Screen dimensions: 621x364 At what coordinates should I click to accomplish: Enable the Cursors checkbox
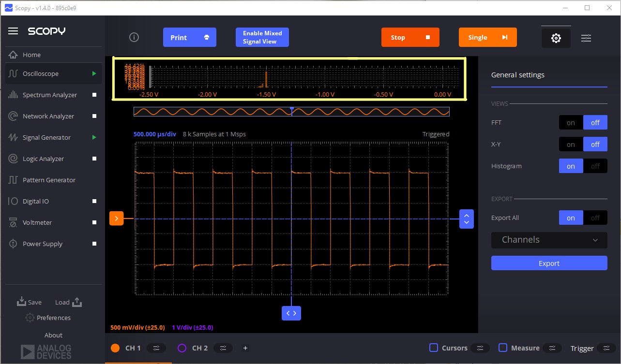[x=433, y=348]
